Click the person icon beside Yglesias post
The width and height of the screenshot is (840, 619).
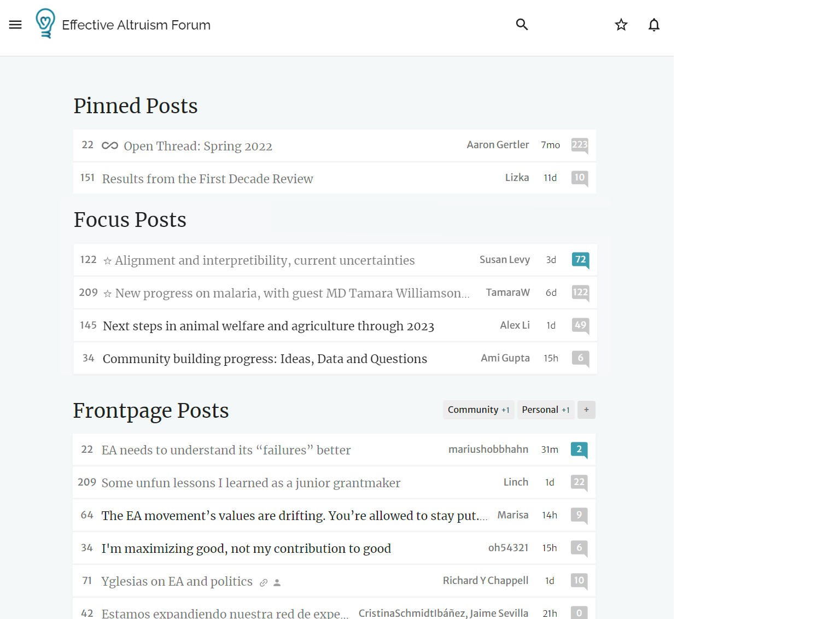pyautogui.click(x=277, y=582)
